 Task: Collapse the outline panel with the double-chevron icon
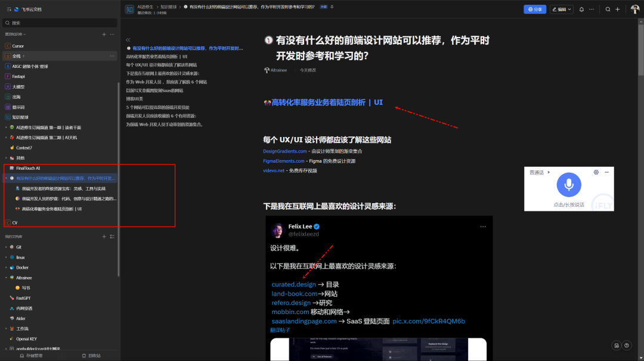[128, 40]
